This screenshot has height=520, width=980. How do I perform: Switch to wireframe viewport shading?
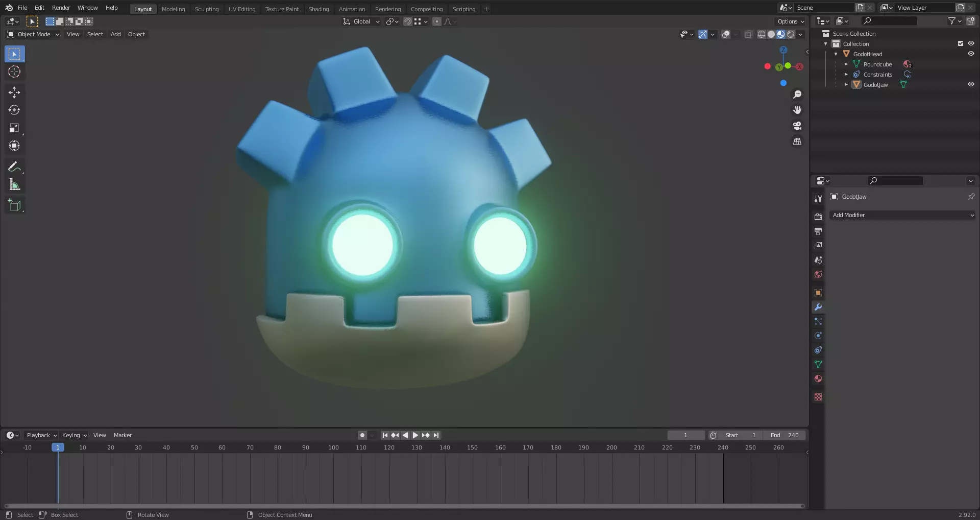(762, 34)
